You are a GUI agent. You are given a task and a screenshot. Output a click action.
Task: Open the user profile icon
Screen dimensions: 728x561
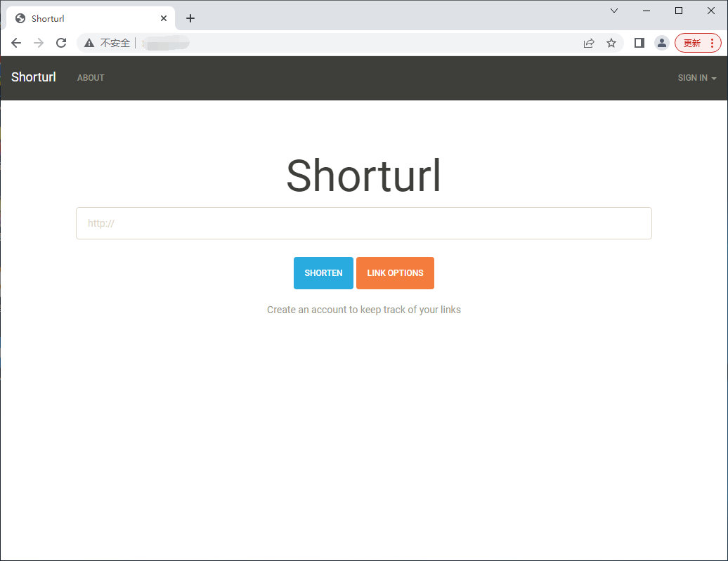click(661, 43)
